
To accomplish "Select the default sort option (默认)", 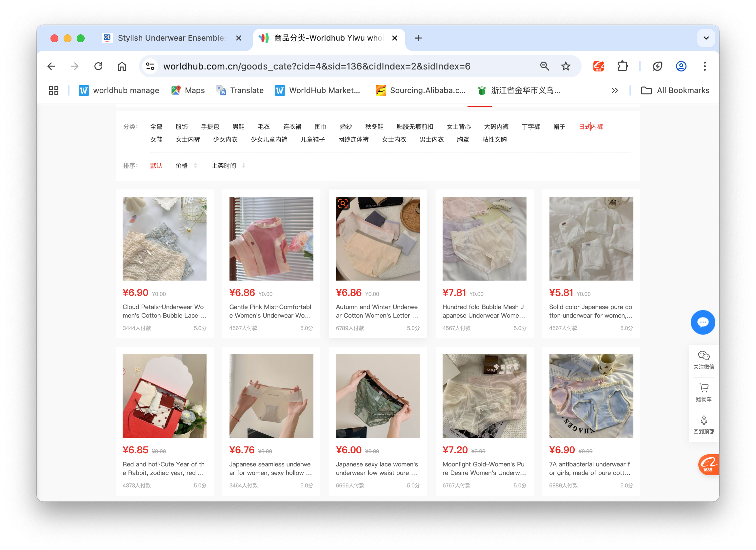I will [156, 166].
